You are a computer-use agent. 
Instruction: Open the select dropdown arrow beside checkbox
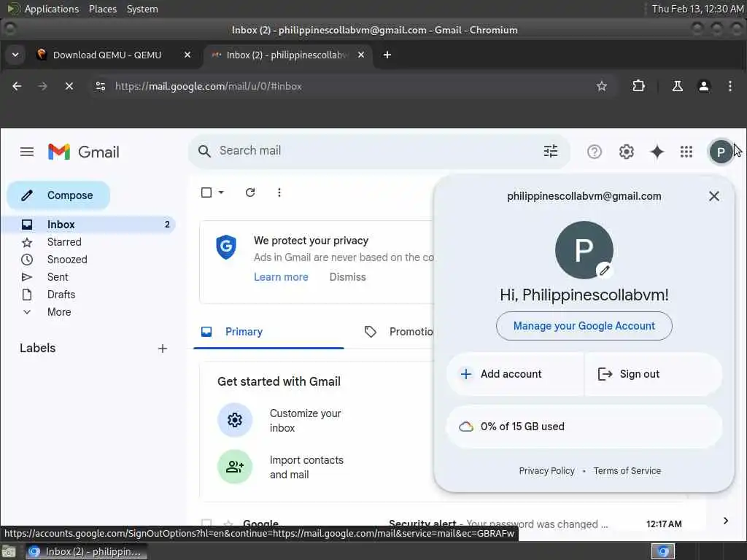click(x=221, y=192)
